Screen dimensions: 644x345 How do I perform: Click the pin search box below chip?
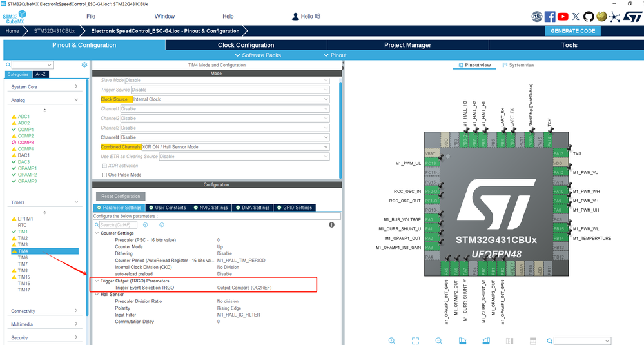click(582, 340)
